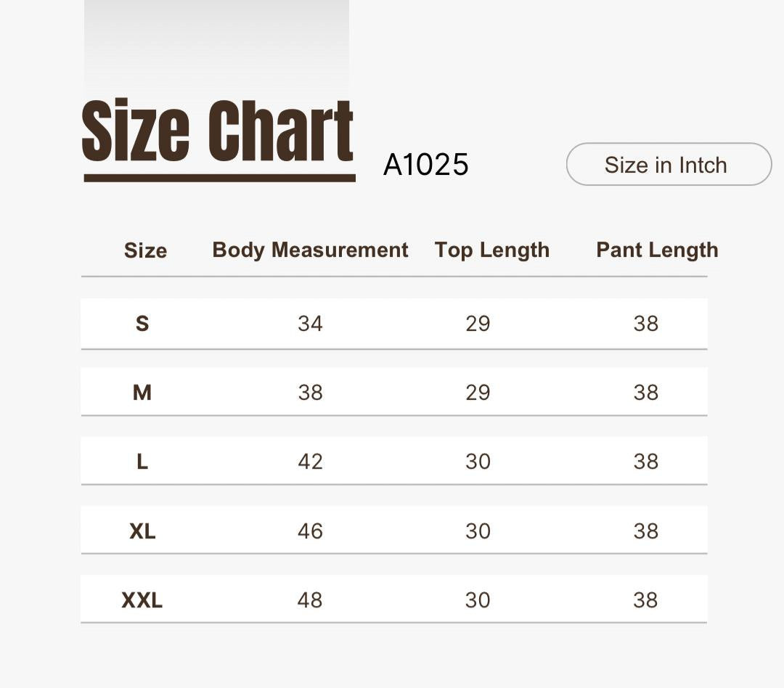This screenshot has height=688, width=784.
Task: Click the A1025 product code
Action: (425, 165)
